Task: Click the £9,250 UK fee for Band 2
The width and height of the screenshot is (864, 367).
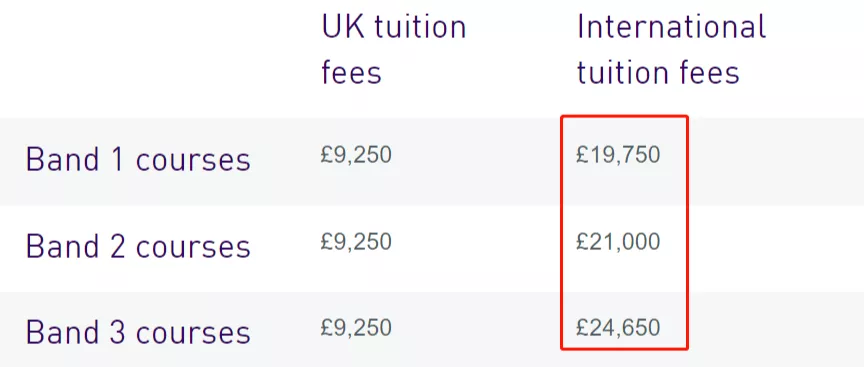Action: click(356, 241)
